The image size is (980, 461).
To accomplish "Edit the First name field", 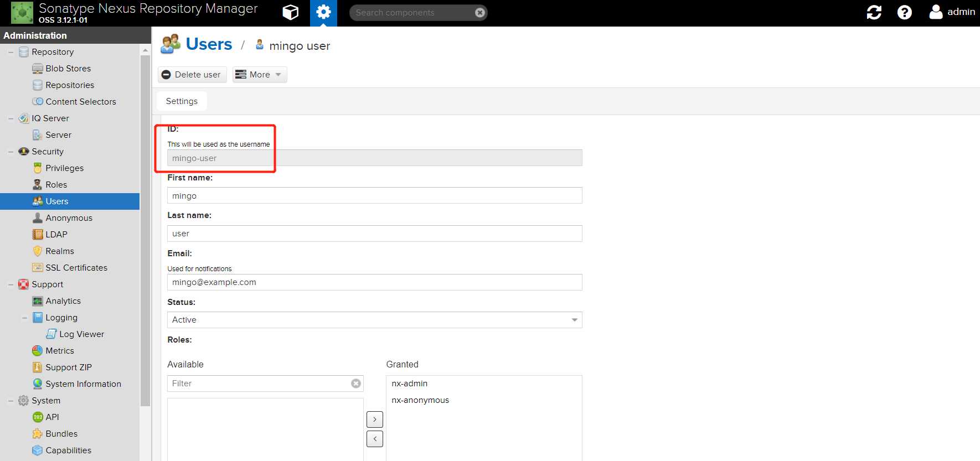I will pyautogui.click(x=374, y=196).
